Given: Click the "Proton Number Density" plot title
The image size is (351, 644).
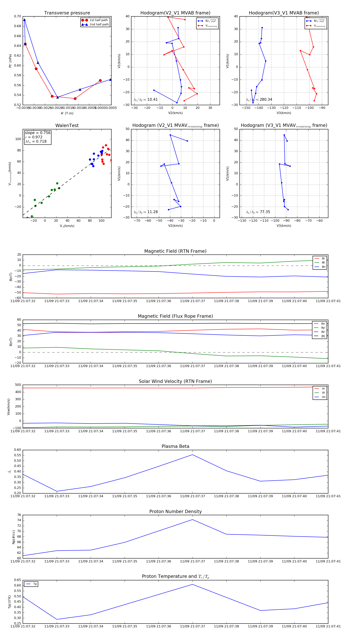Looking at the screenshot, I should 175,511.
